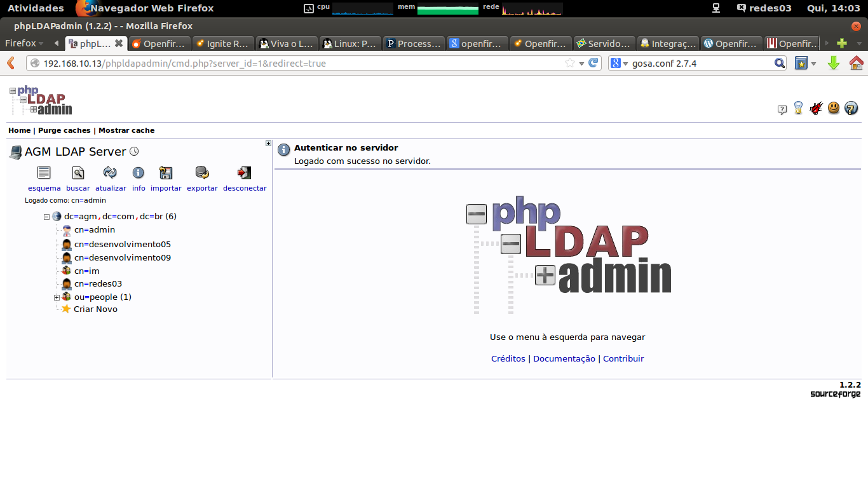Open server info icon
The width and height of the screenshot is (868, 488).
coord(139,173)
